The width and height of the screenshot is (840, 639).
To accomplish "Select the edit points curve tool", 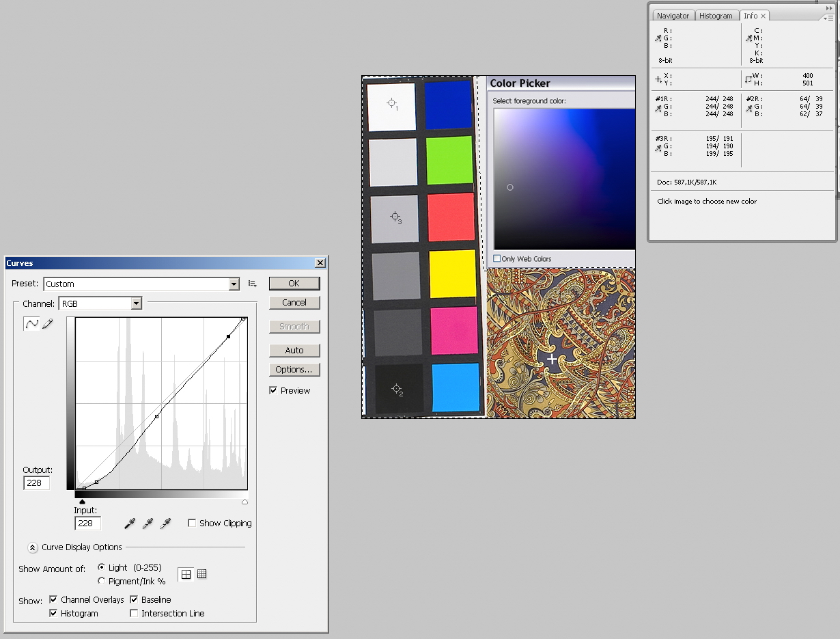I will coord(31,324).
